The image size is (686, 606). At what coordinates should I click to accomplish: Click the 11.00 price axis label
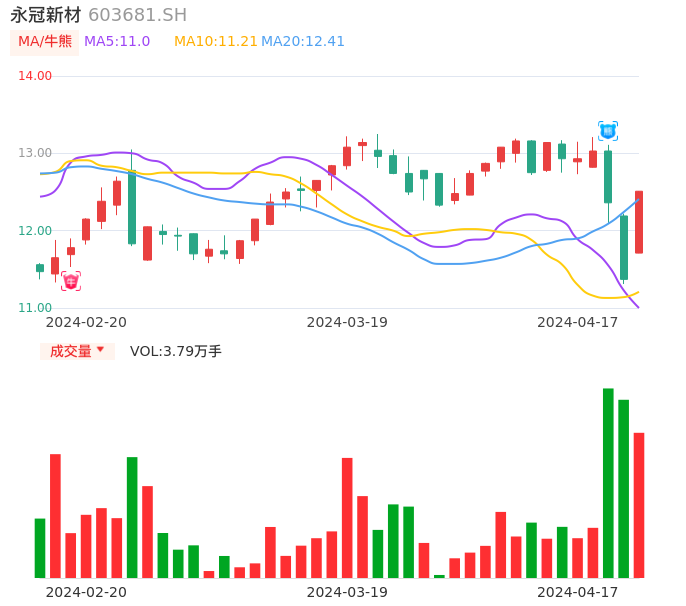35,308
